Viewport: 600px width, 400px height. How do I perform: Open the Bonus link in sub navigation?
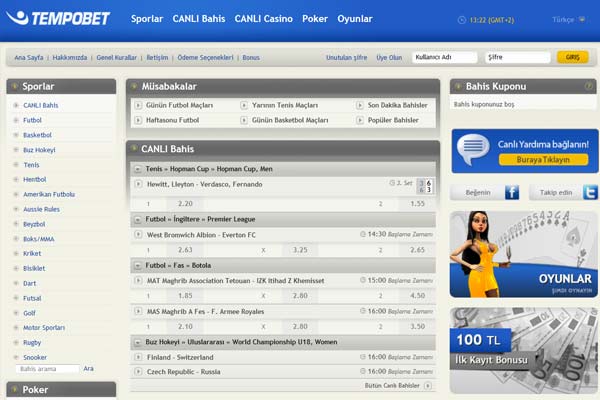pyautogui.click(x=251, y=57)
